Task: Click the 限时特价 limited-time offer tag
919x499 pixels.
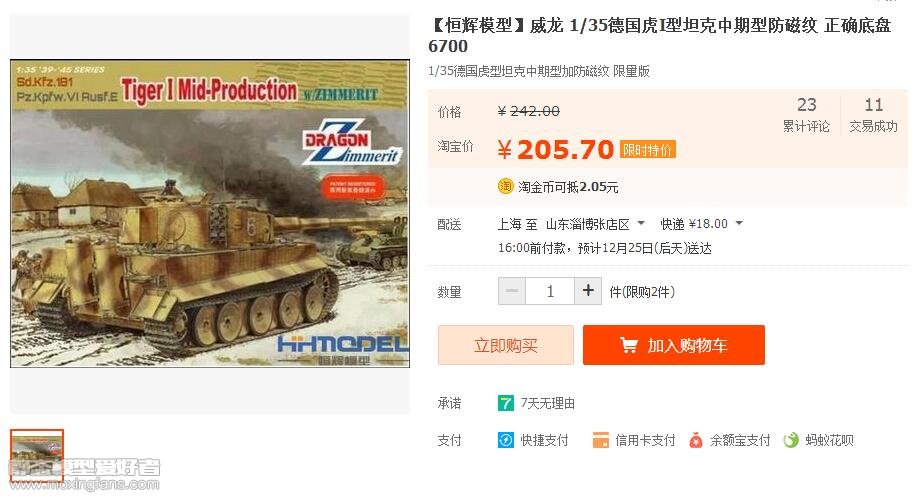Action: 648,150
